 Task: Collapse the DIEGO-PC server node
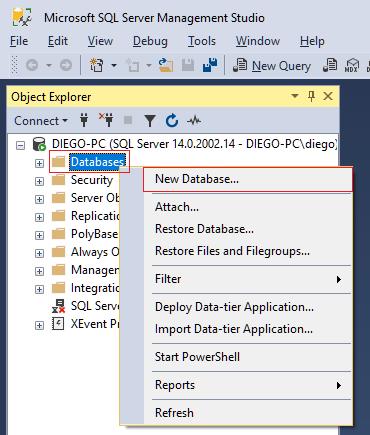(21, 145)
